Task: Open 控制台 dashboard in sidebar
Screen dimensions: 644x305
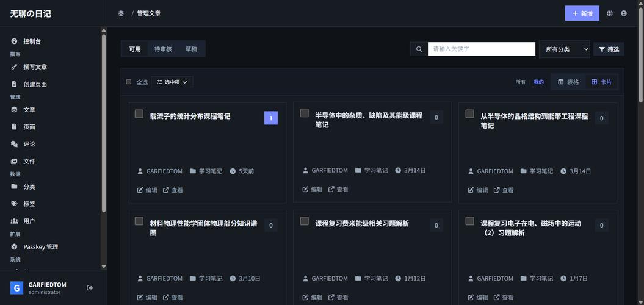Action: [x=32, y=41]
